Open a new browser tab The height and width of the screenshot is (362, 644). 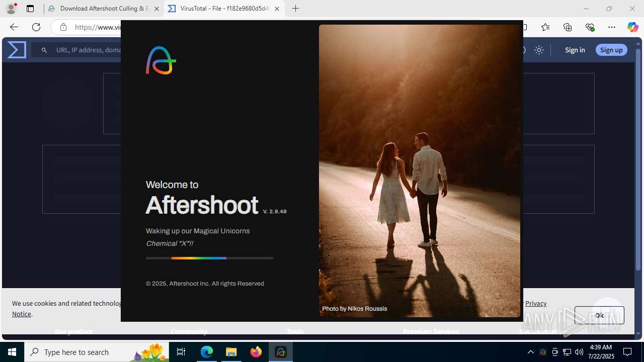[296, 9]
